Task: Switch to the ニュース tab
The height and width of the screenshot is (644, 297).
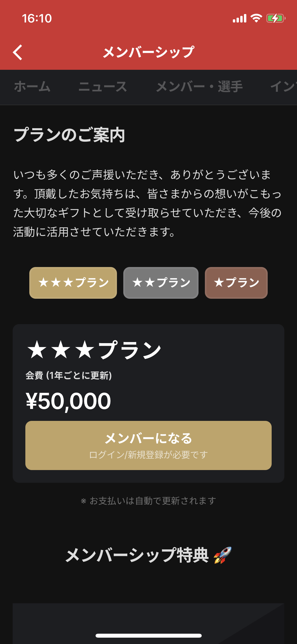Action: (x=103, y=87)
